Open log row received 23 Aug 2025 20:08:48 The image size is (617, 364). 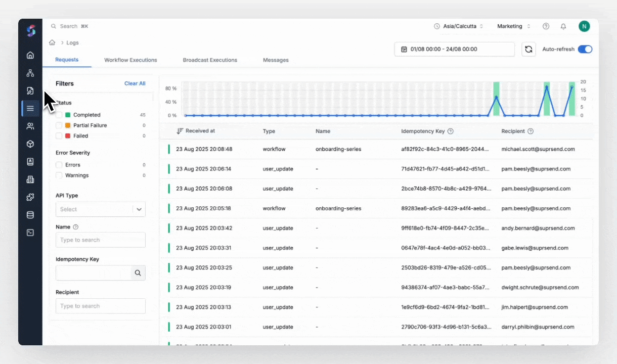click(x=375, y=149)
